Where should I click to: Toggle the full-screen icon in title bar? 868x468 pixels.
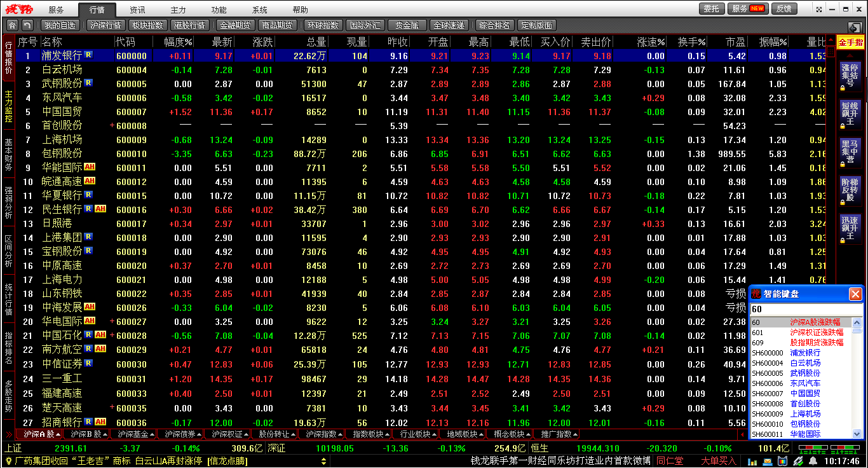pos(818,9)
